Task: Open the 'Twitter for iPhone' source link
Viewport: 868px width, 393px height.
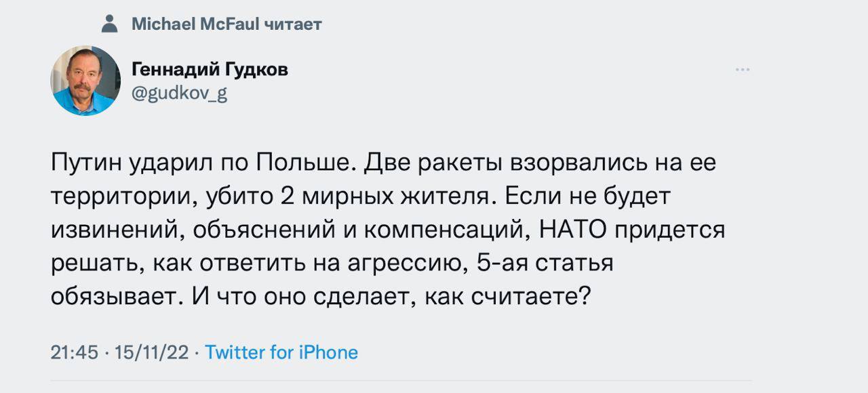Action: click(283, 352)
